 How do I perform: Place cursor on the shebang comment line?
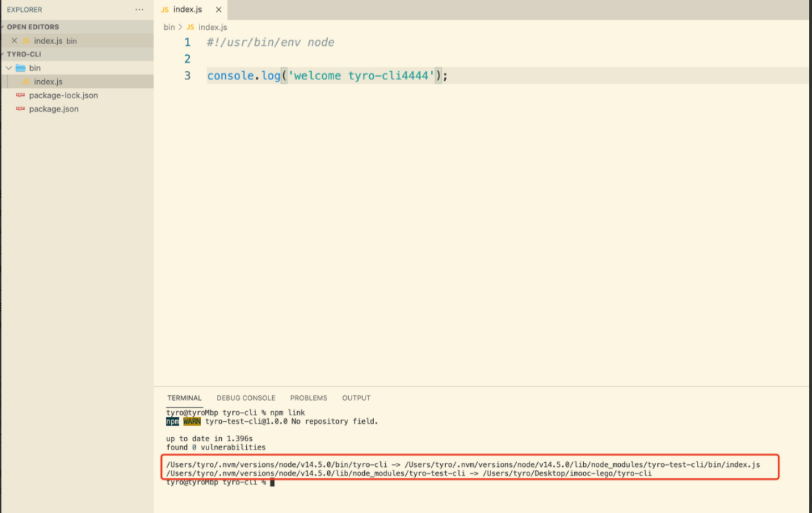[271, 43]
